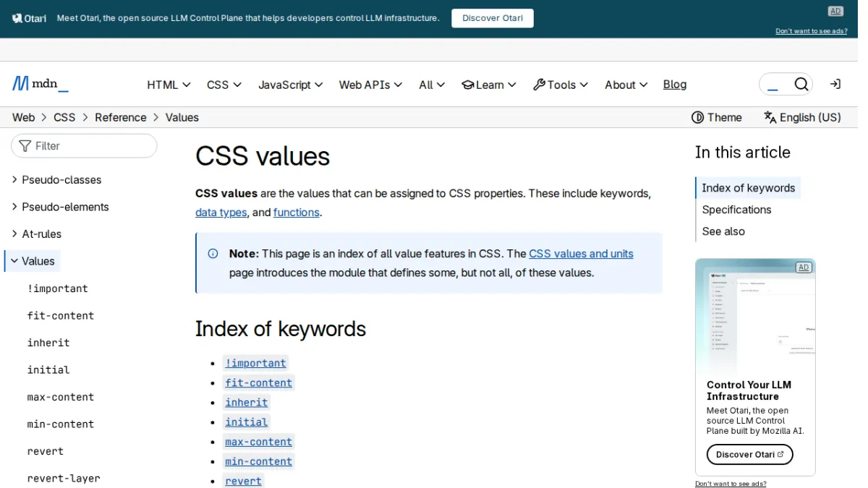Open the HTML dropdown menu
This screenshot has height=488, width=868.
(169, 85)
